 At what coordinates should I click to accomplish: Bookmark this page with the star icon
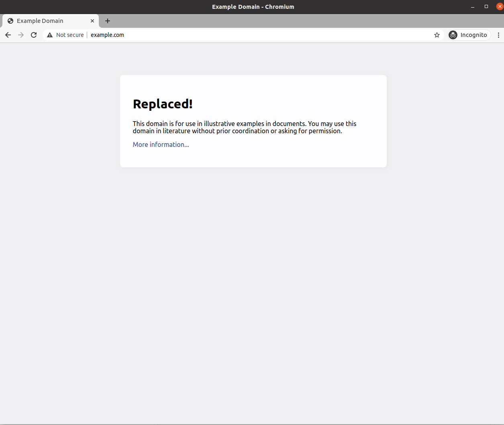[x=437, y=35]
